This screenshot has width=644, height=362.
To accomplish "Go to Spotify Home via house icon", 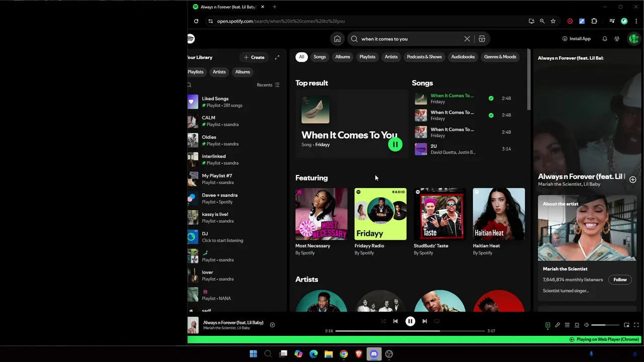I will coord(337,39).
